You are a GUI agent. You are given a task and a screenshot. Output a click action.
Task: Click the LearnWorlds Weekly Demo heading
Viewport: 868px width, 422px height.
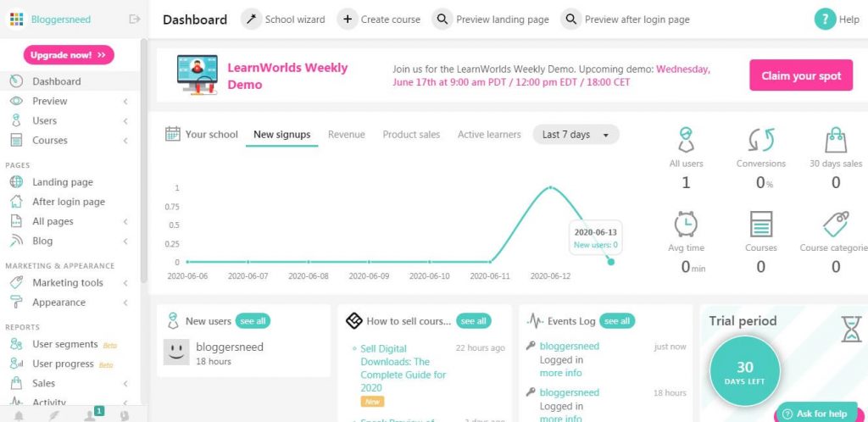(x=287, y=76)
